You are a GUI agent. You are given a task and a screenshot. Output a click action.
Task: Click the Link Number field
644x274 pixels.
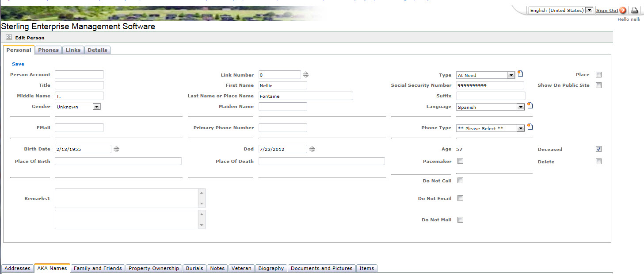coord(279,75)
